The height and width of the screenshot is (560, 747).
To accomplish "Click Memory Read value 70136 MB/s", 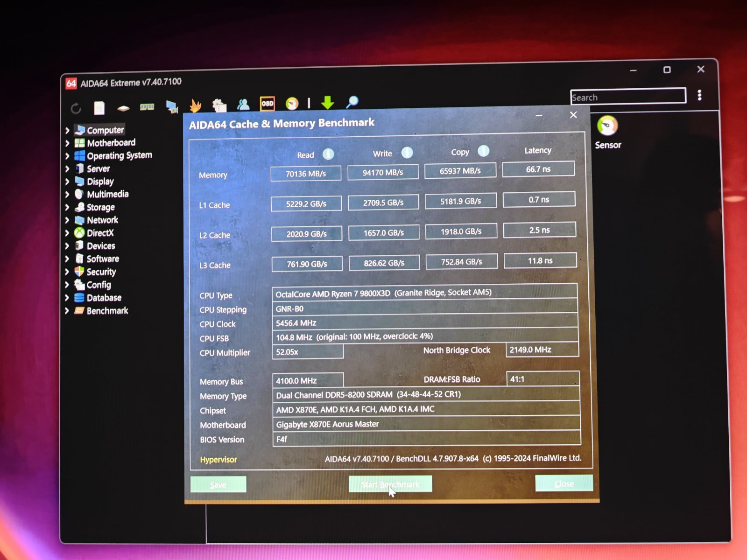I will coord(306,174).
